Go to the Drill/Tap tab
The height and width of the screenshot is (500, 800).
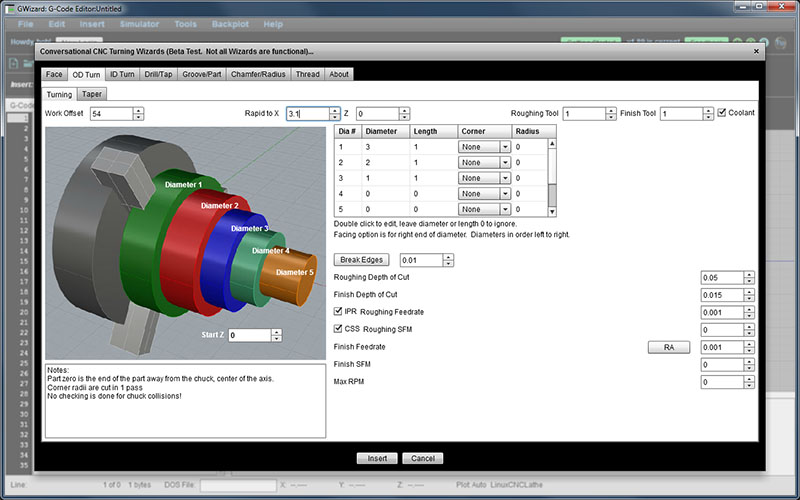click(158, 74)
